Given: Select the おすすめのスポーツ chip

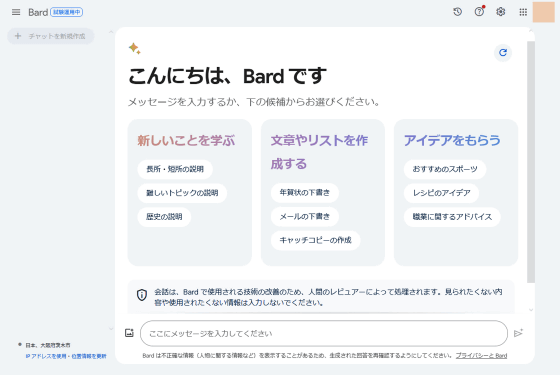Looking at the screenshot, I should pos(445,169).
